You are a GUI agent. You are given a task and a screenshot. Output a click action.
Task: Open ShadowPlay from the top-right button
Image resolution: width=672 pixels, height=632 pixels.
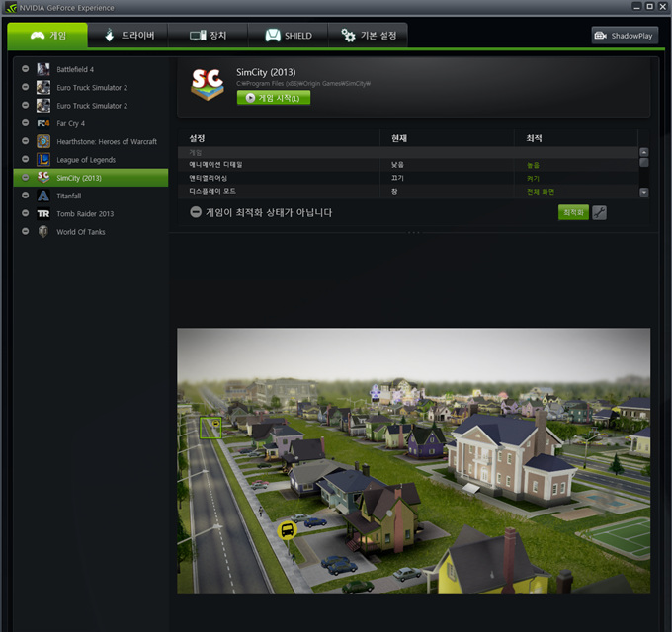pos(625,36)
